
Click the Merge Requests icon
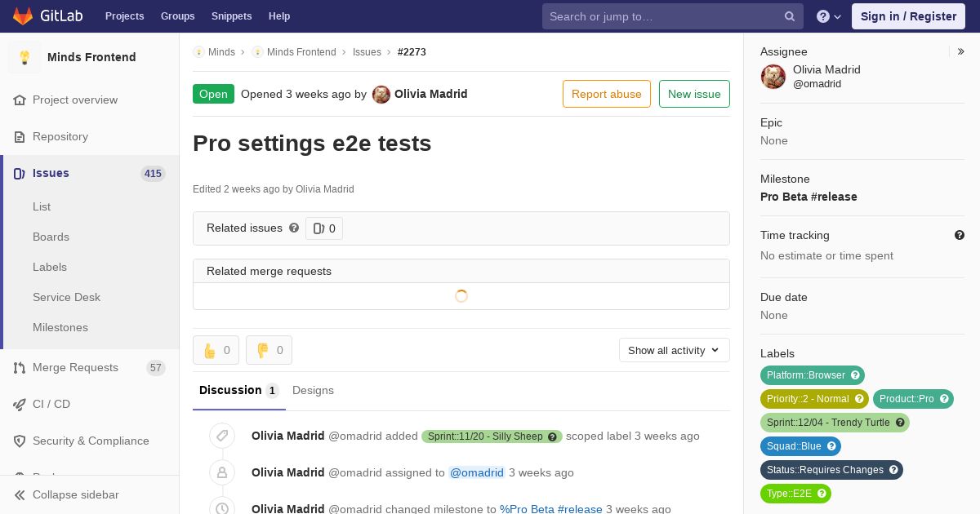(x=20, y=368)
